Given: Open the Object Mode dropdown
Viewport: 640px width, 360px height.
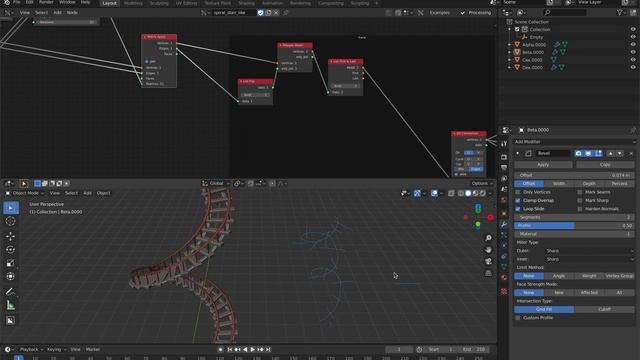Looking at the screenshot, I should (23, 193).
